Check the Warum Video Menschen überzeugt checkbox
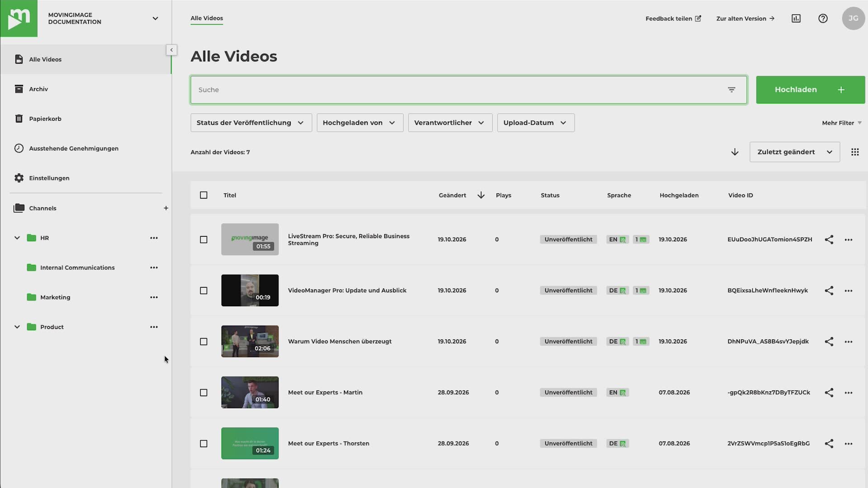Image resolution: width=868 pixels, height=488 pixels. click(203, 342)
